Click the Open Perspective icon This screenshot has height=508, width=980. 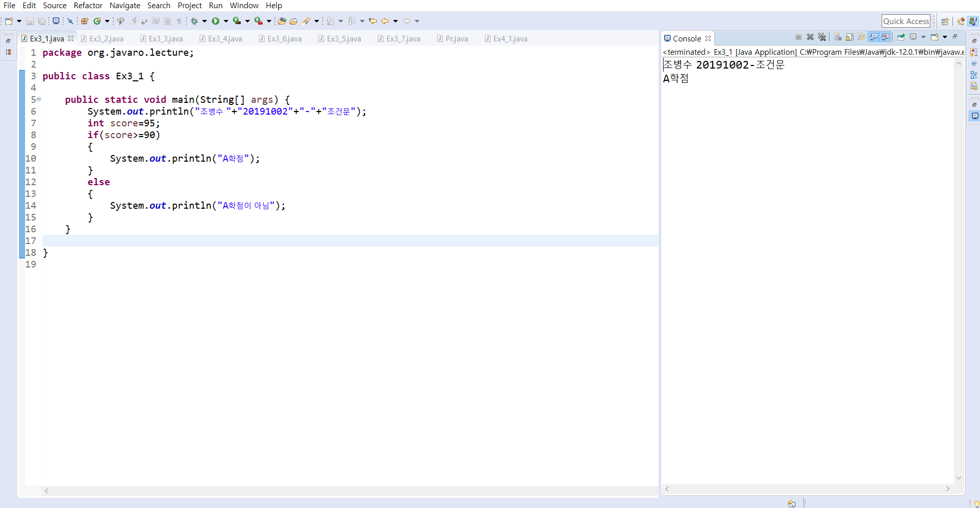click(945, 21)
